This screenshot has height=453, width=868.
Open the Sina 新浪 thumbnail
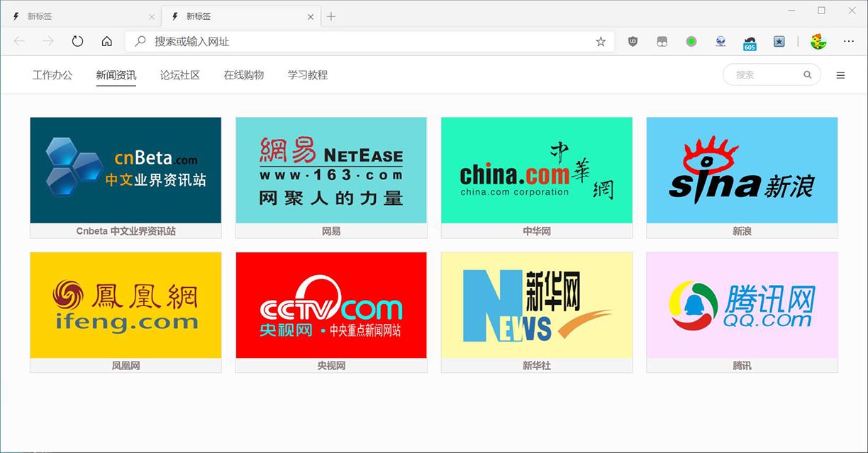coord(742,170)
